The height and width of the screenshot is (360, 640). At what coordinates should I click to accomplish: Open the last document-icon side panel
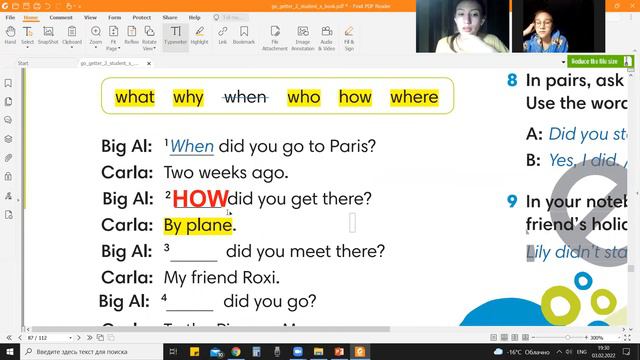[x=8, y=215]
